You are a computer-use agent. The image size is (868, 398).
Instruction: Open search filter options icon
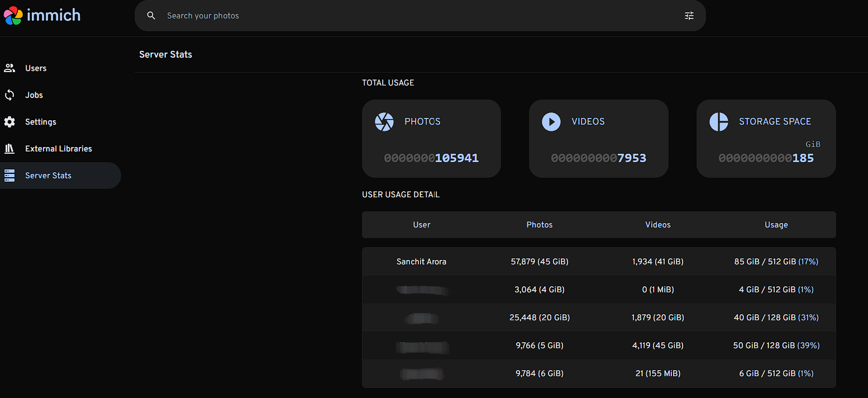pos(689,16)
